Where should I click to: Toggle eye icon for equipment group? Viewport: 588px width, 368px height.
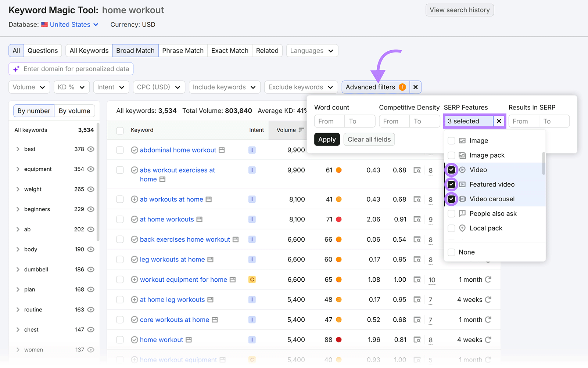[x=91, y=169]
